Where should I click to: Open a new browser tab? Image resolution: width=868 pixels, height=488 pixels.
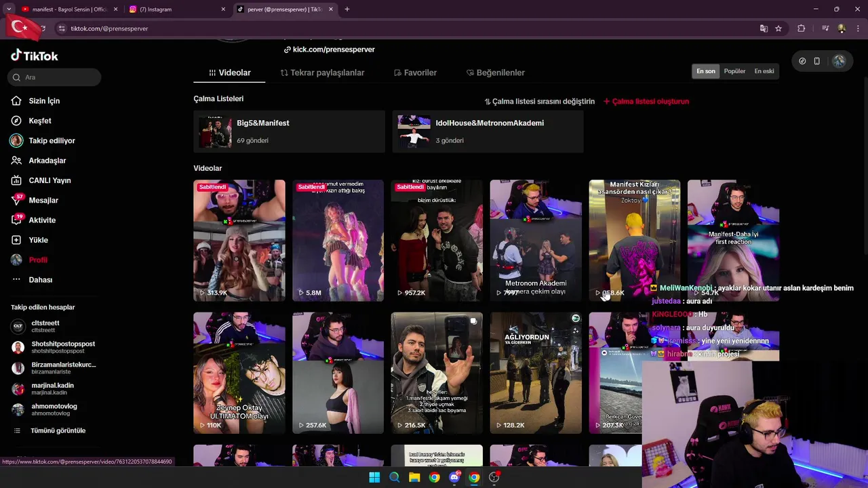347,9
